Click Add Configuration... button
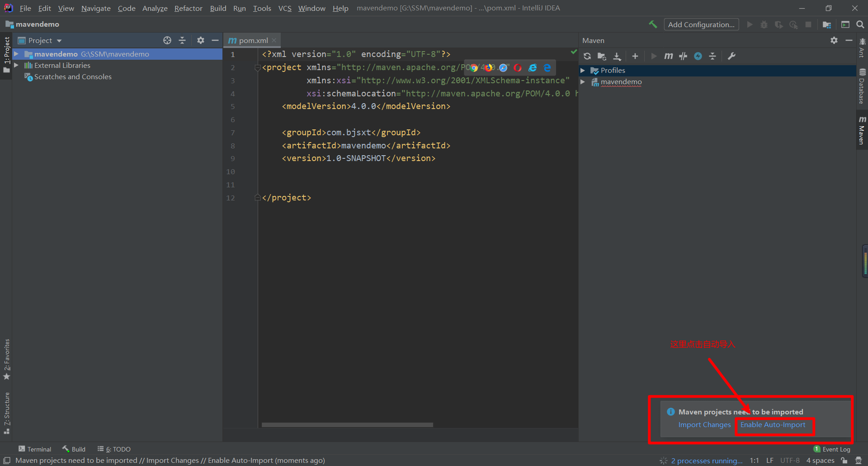 [701, 24]
